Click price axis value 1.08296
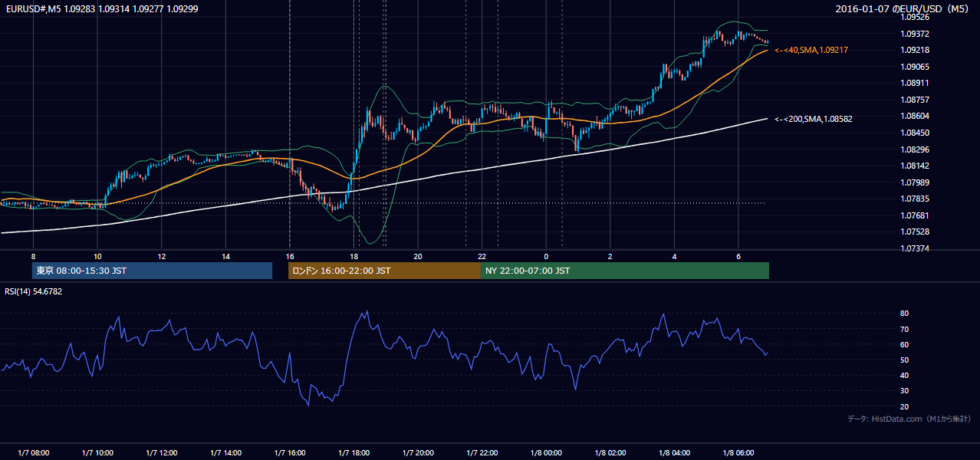This screenshot has height=460, width=980. tap(915, 149)
